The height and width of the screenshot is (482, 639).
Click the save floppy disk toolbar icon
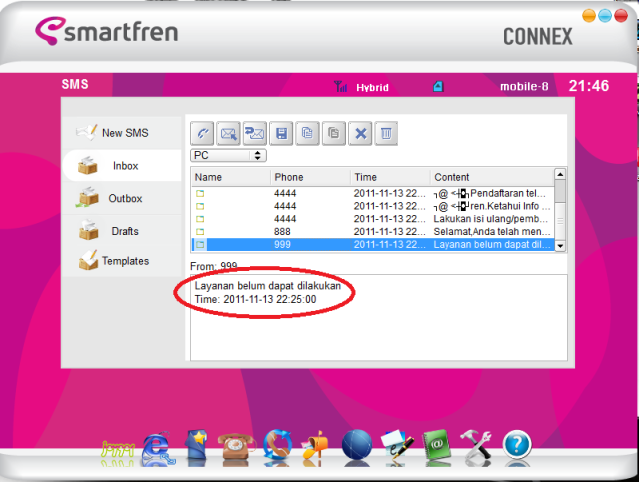pyautogui.click(x=281, y=133)
